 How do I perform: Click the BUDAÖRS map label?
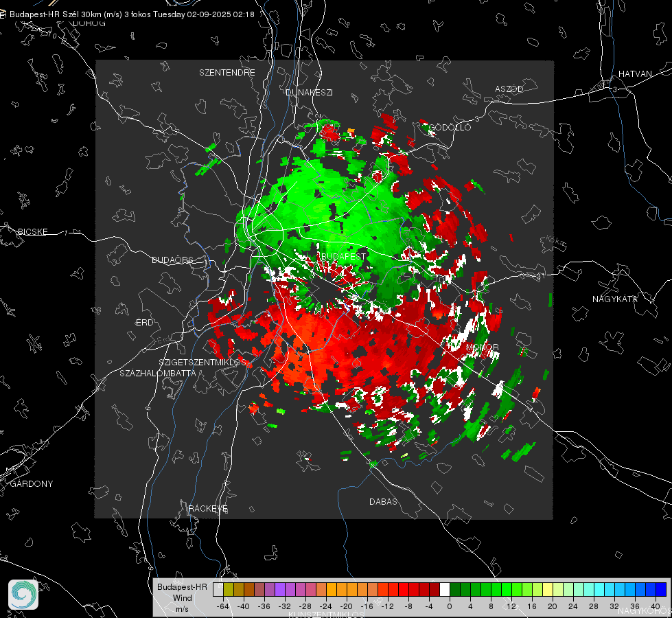pos(173,260)
